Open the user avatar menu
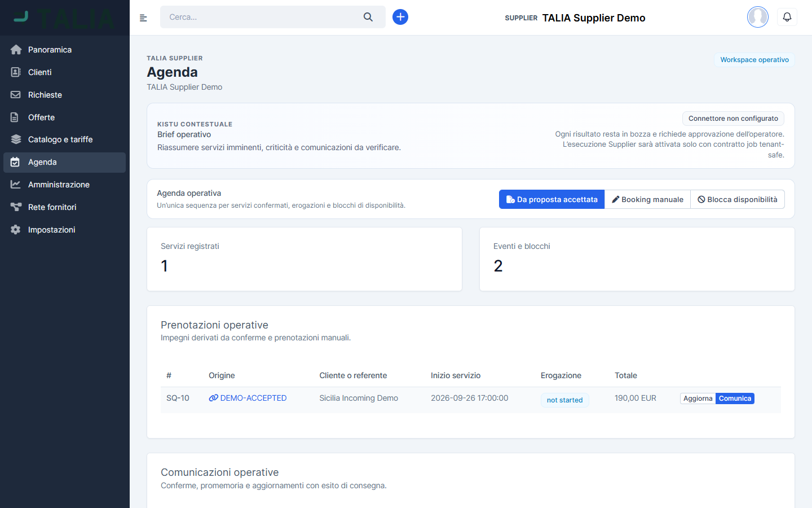 coord(758,17)
